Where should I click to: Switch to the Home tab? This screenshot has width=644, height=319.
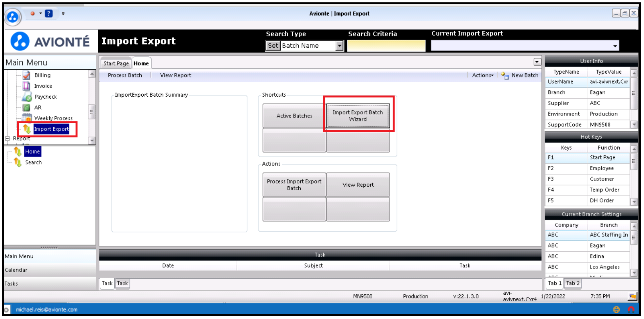(x=141, y=63)
